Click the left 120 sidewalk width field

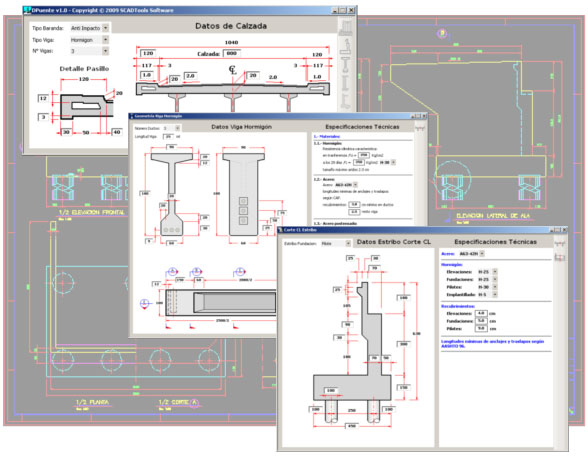[147, 53]
